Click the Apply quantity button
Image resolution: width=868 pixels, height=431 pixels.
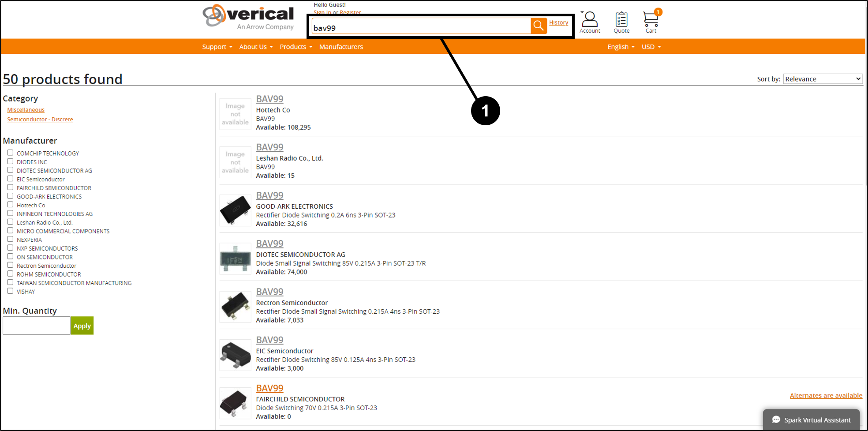82,326
